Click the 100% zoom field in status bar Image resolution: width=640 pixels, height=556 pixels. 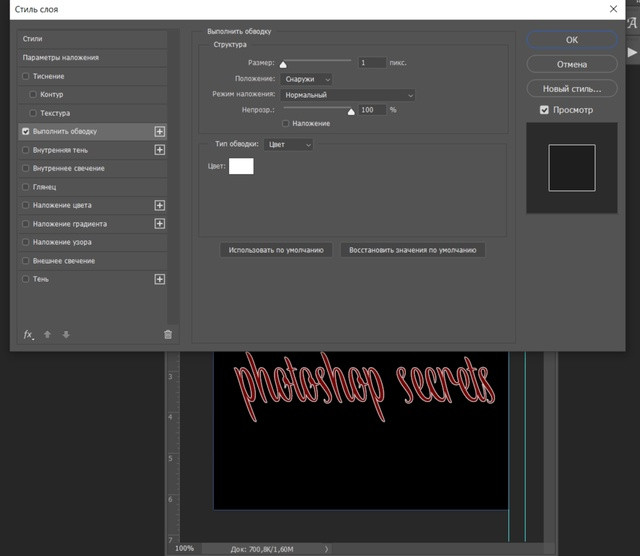(x=184, y=548)
